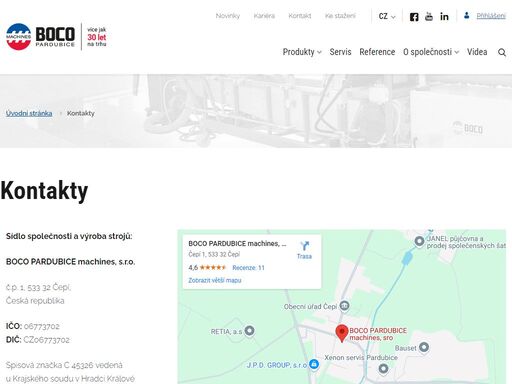Screen dimensions: 512x384
Task: Expand the Produkty menu
Action: [302, 52]
